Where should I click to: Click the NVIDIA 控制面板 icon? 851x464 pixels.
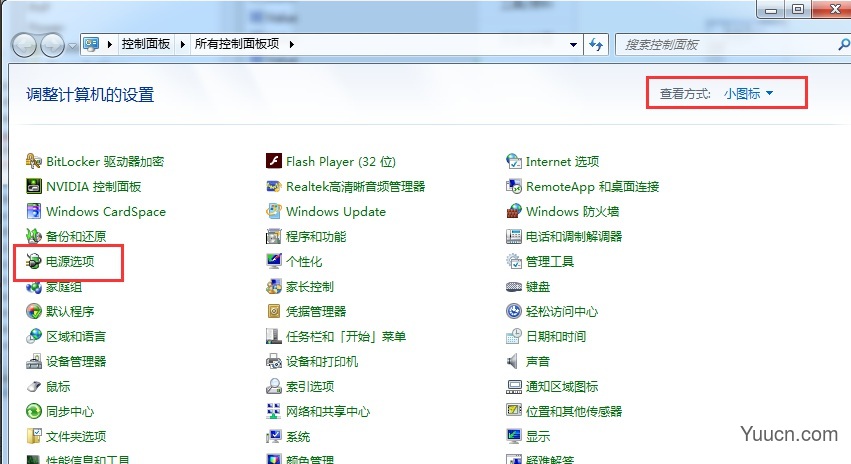[x=34, y=186]
